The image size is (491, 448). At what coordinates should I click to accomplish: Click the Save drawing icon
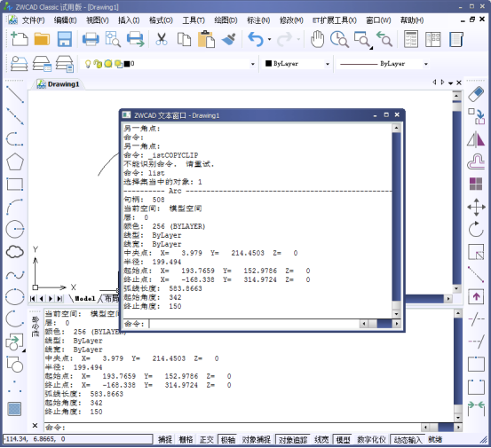tap(65, 39)
